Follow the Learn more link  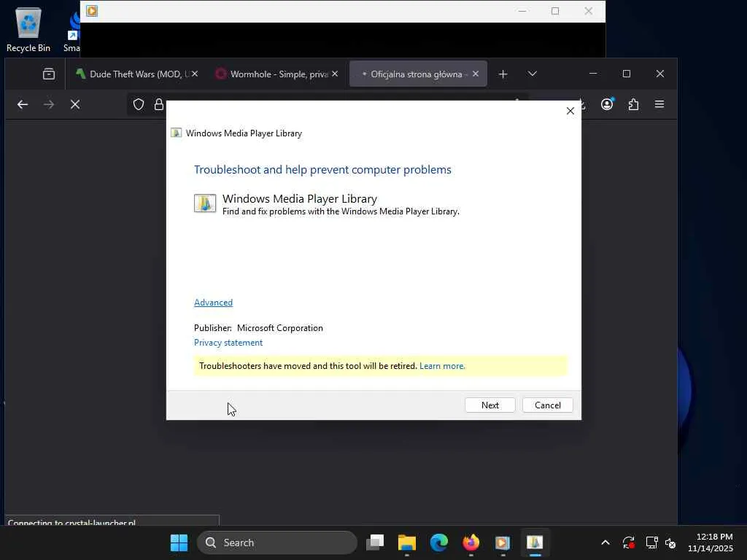pos(442,366)
